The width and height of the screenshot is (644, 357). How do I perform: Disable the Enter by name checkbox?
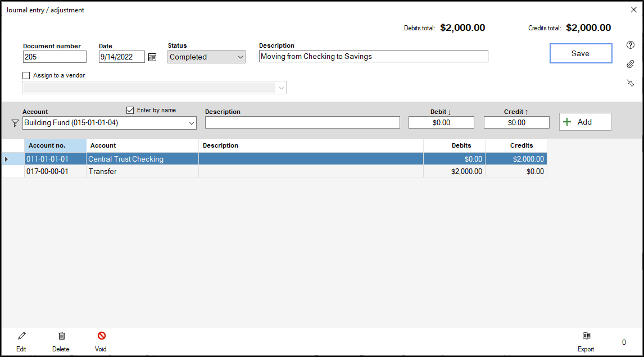tap(130, 110)
